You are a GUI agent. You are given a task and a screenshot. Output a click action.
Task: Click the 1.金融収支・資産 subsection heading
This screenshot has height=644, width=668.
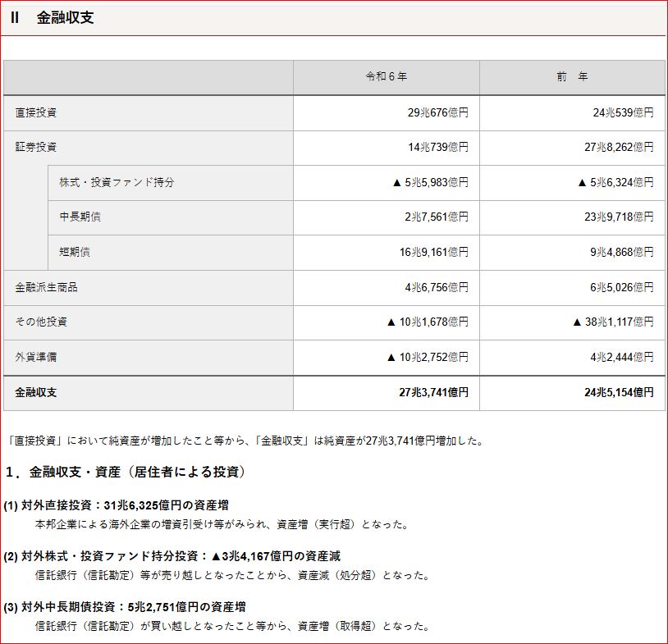pyautogui.click(x=125, y=472)
